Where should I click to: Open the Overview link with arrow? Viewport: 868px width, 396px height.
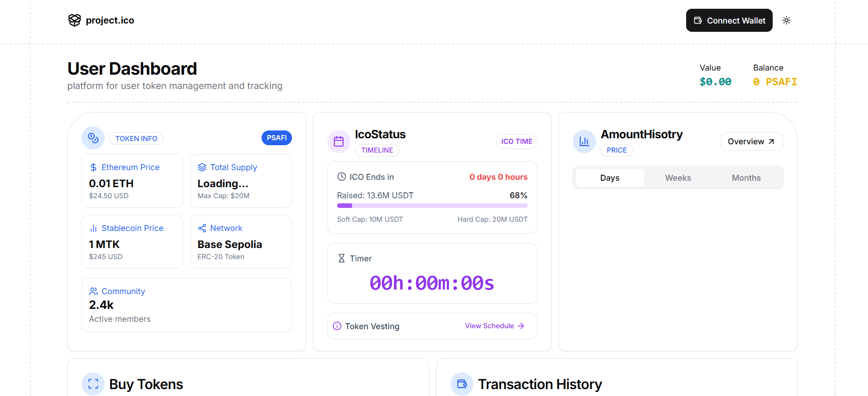[751, 142]
